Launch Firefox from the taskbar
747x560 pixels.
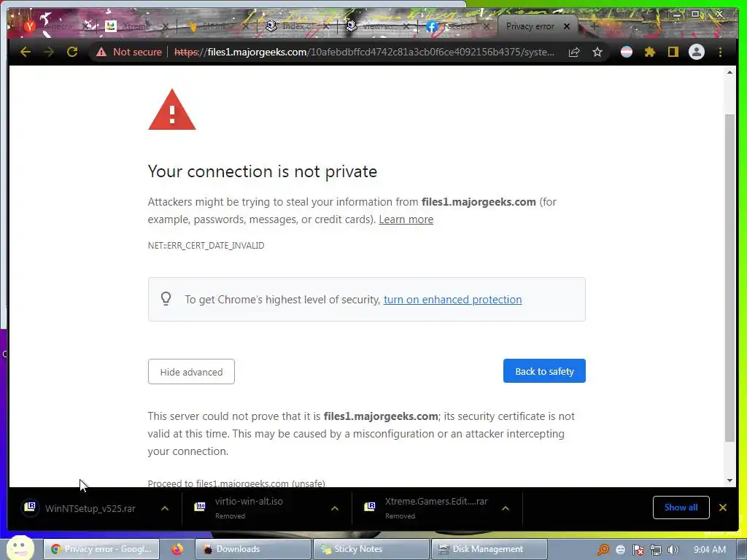[x=177, y=549]
